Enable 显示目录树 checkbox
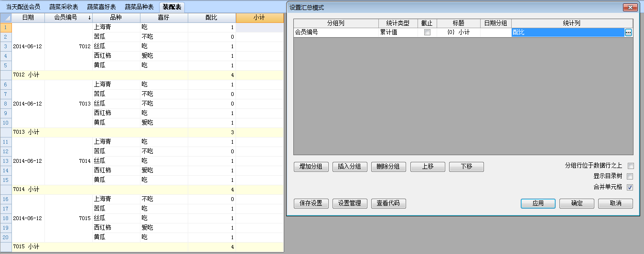The height and width of the screenshot is (254, 644). (x=630, y=177)
